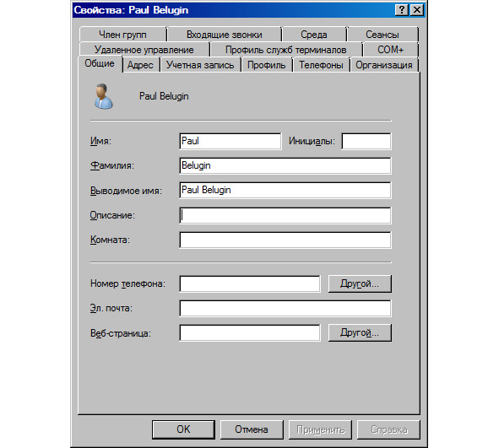Screen dimensions: 499x448
Task: Click the user avatar icon
Action: [103, 96]
